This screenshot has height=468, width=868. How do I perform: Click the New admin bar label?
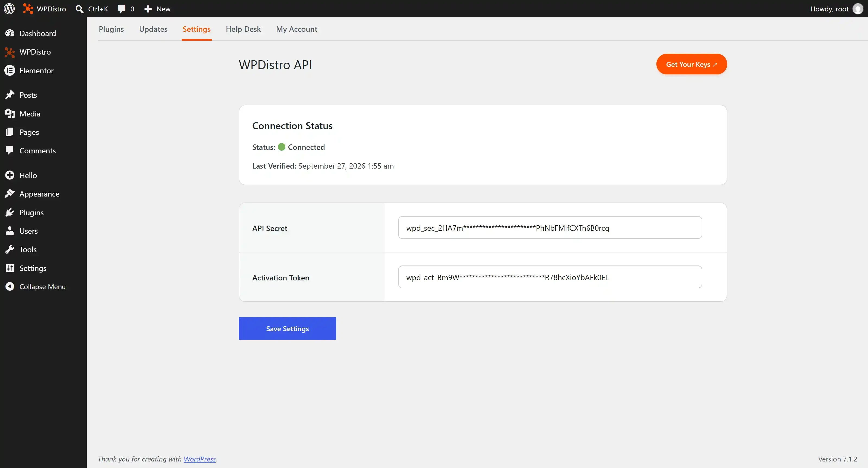pos(163,9)
